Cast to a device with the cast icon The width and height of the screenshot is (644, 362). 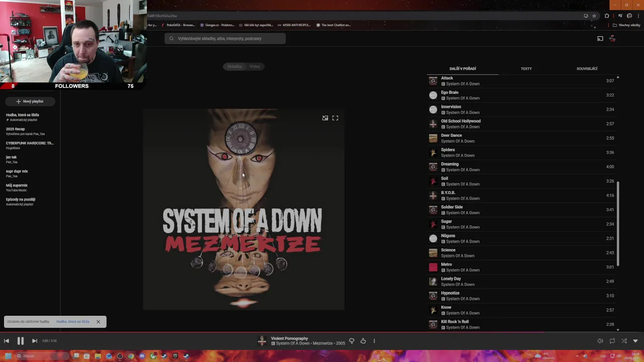[600, 39]
